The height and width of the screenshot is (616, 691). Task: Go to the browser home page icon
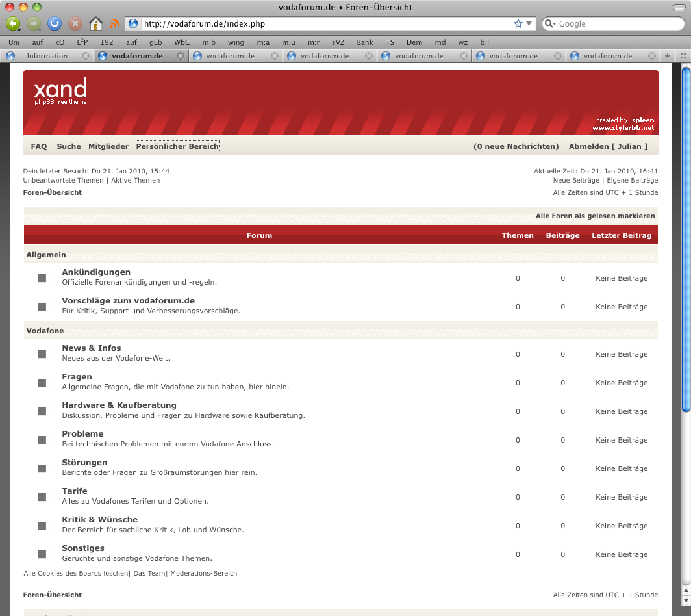click(x=95, y=24)
